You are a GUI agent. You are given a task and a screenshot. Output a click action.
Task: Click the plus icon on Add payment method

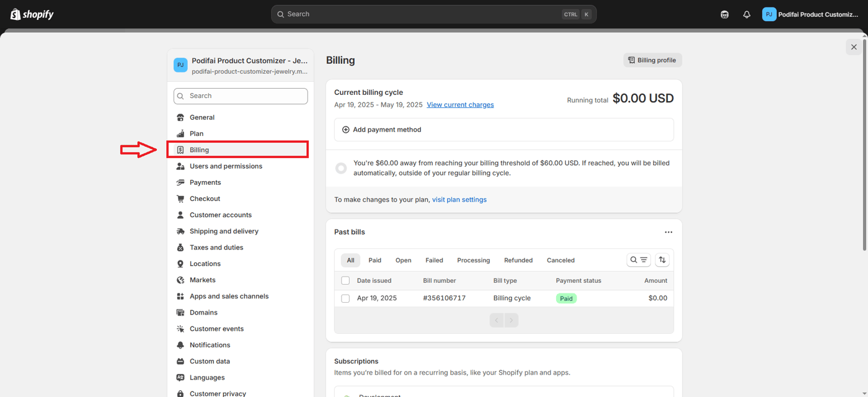coord(345,130)
